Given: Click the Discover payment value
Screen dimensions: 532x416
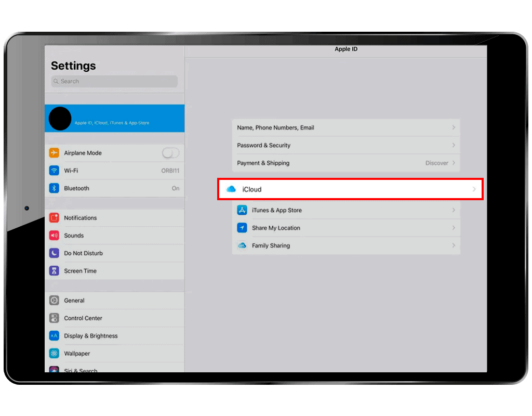Looking at the screenshot, I should 436,163.
